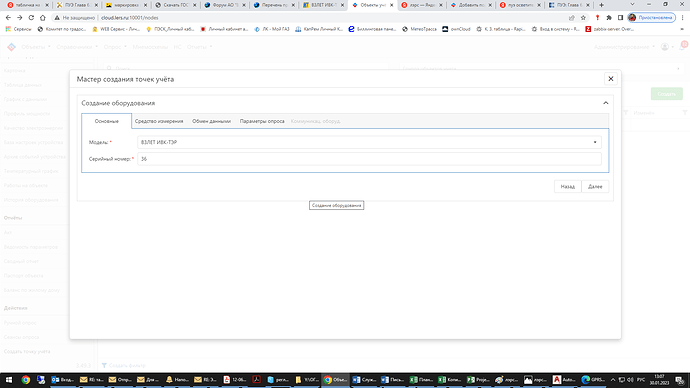
Task: Close the point creation wizard dialog
Action: 610,79
